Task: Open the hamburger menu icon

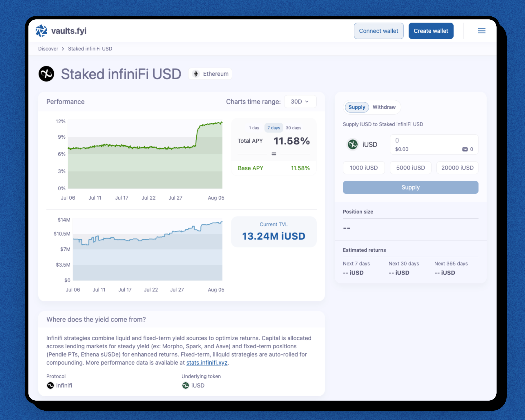Action: coord(482,31)
